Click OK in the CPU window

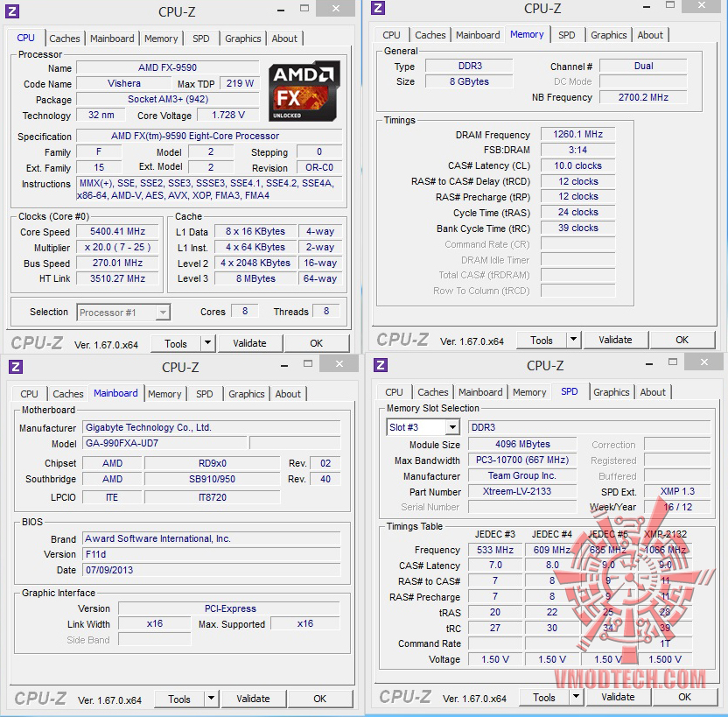pyautogui.click(x=316, y=343)
